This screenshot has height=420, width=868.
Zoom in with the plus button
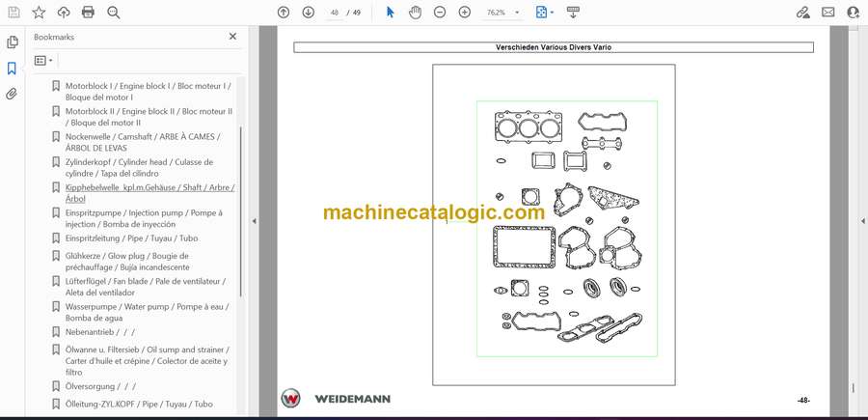(x=465, y=13)
